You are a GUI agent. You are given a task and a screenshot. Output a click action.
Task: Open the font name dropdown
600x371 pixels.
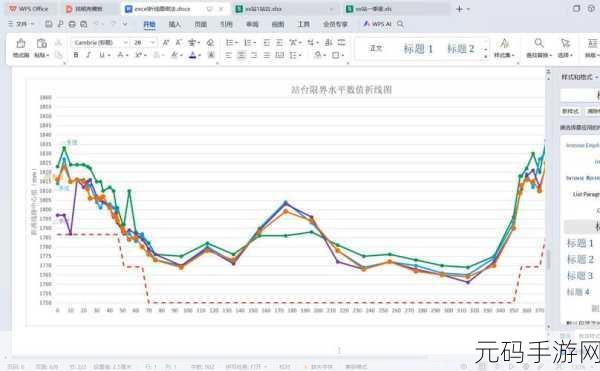[126, 42]
